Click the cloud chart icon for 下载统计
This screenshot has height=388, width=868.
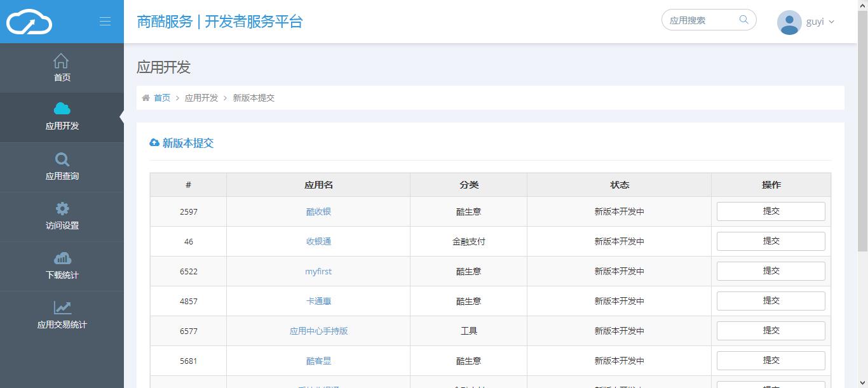(x=62, y=258)
